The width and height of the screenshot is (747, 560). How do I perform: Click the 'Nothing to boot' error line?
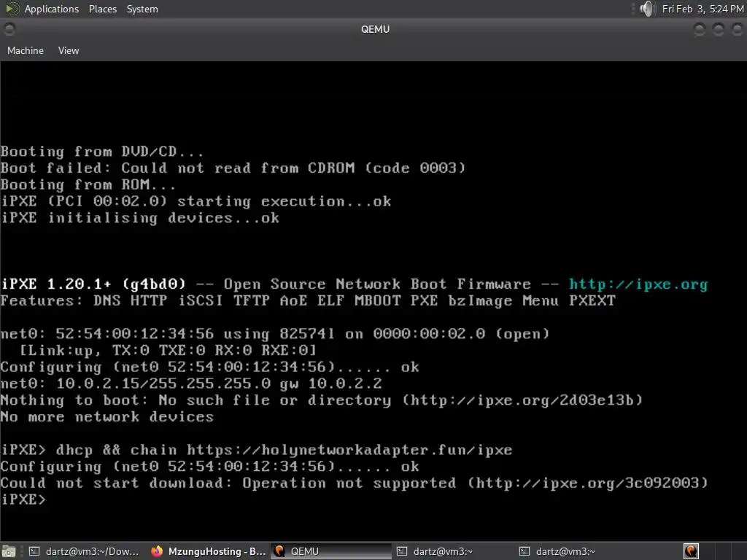pos(322,400)
